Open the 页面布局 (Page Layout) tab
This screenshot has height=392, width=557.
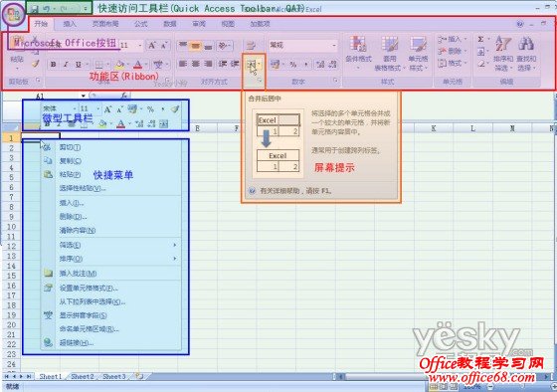[105, 24]
